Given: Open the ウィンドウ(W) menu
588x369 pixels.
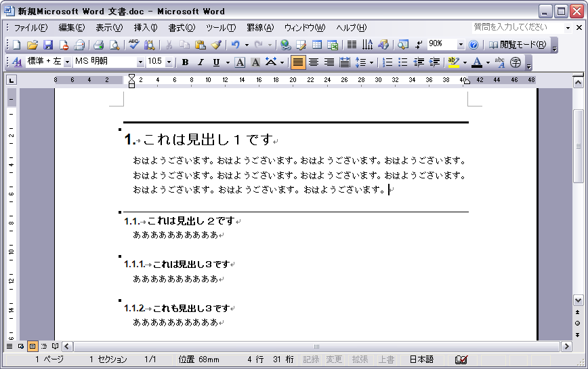Looking at the screenshot, I should (x=305, y=28).
